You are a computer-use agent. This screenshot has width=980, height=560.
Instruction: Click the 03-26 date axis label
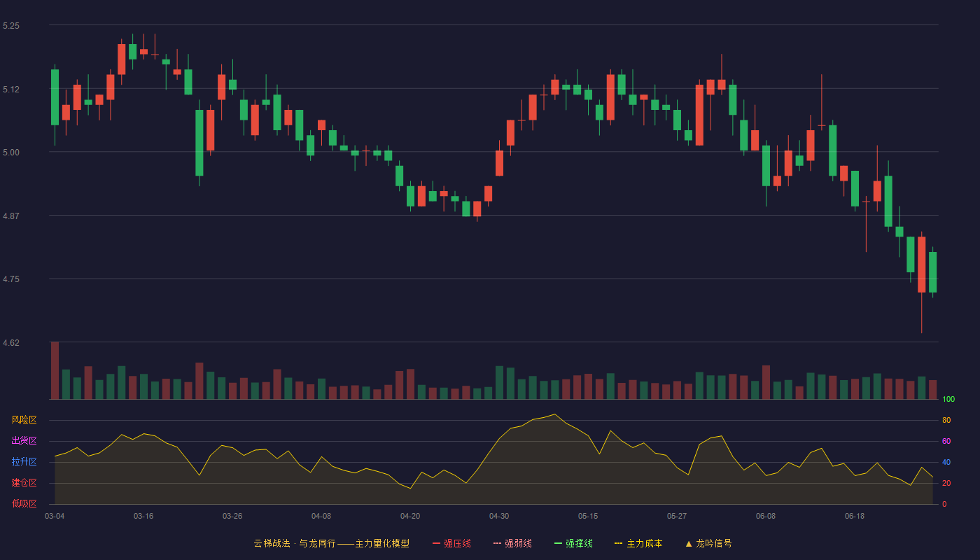(x=232, y=516)
